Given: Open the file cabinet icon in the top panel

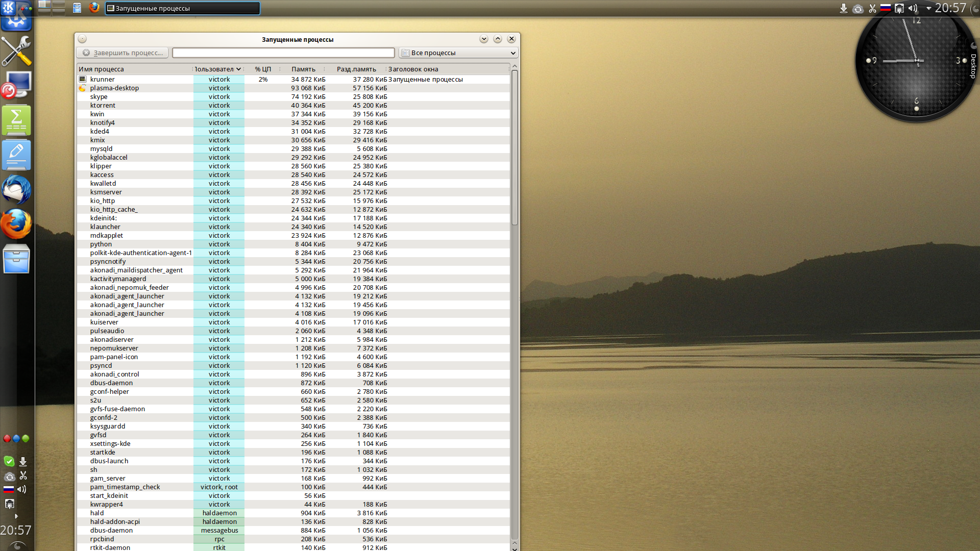Looking at the screenshot, I should pos(77,8).
